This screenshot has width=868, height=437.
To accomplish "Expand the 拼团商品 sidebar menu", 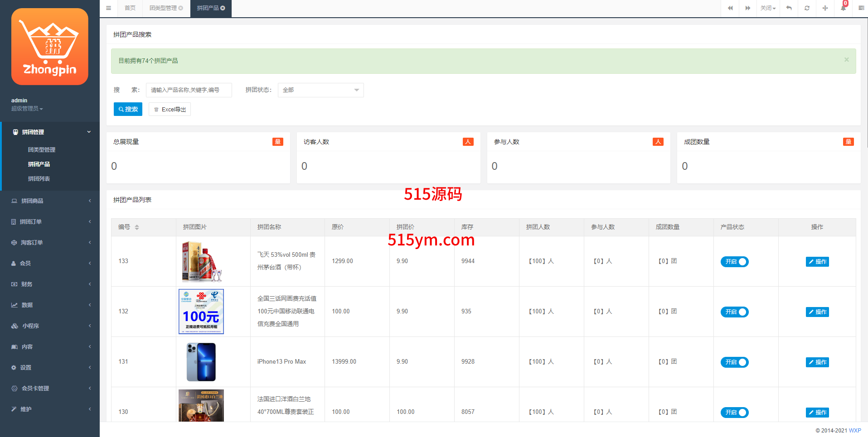I will (50, 201).
